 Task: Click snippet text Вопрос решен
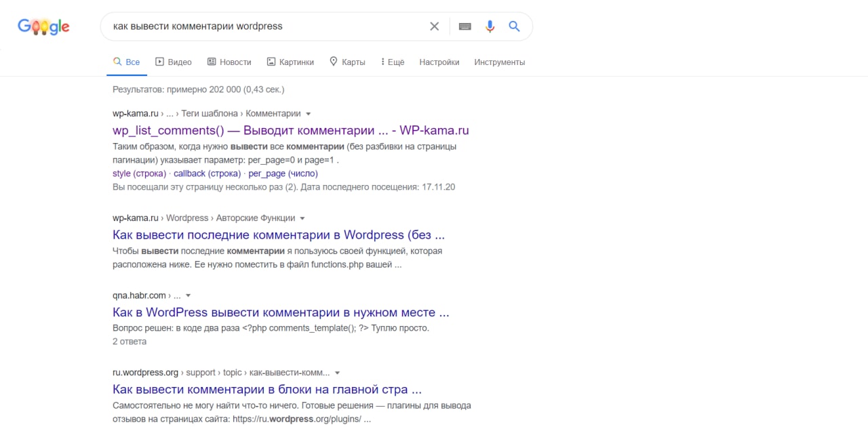tap(271, 328)
